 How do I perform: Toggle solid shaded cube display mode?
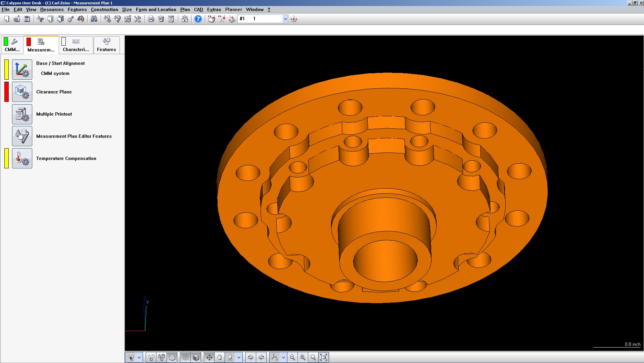[196, 357]
